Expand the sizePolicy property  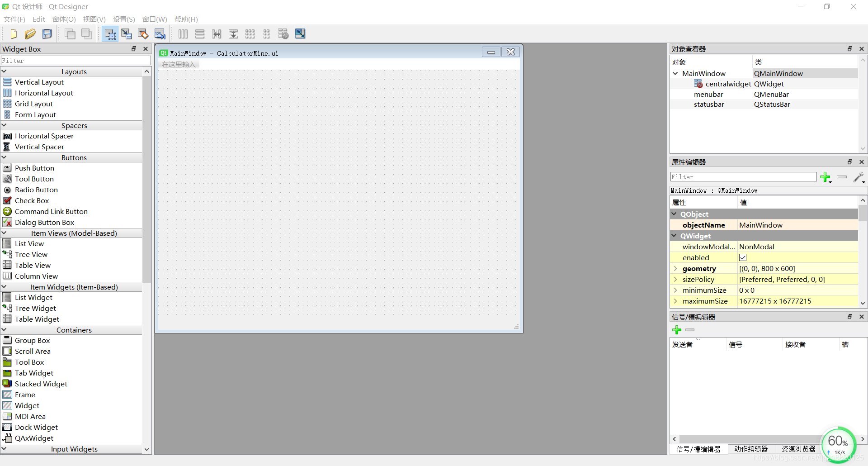(676, 279)
